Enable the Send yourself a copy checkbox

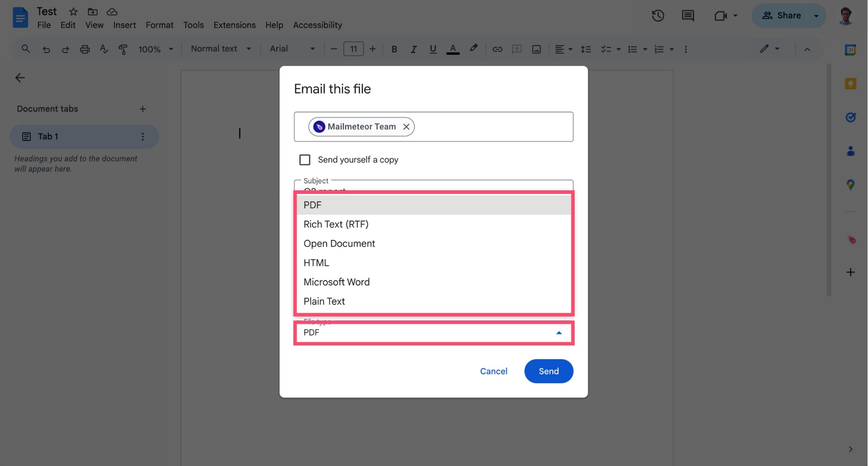click(x=305, y=160)
